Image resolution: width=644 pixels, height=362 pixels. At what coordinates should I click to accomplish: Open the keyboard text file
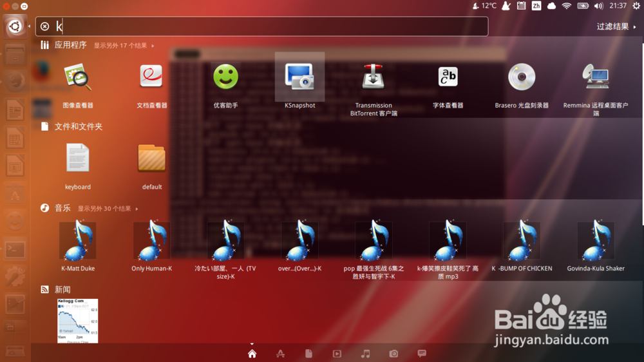point(78,158)
